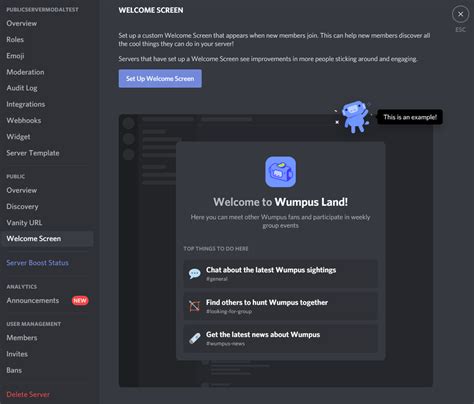Open Invites list
Image resolution: width=474 pixels, height=404 pixels.
pos(17,354)
